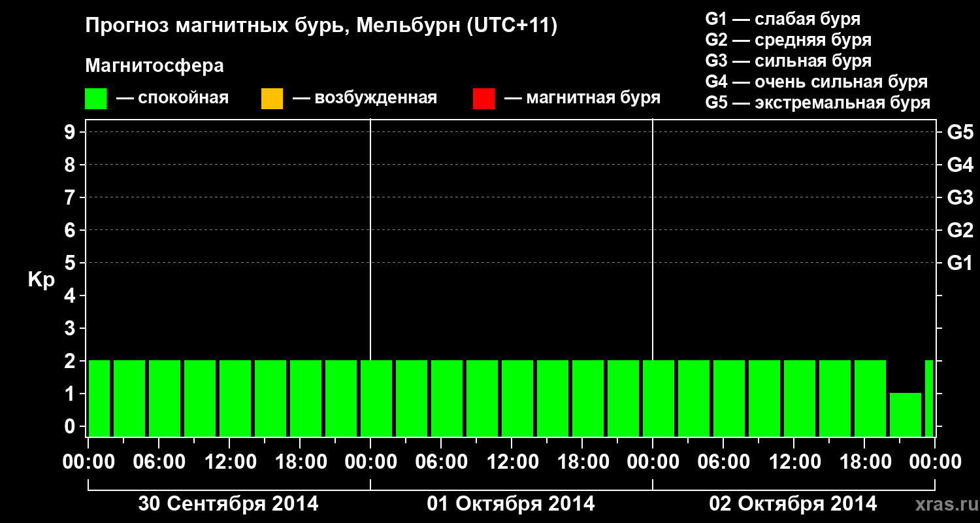Click the narrow last green bar before final 00:00

click(x=929, y=398)
